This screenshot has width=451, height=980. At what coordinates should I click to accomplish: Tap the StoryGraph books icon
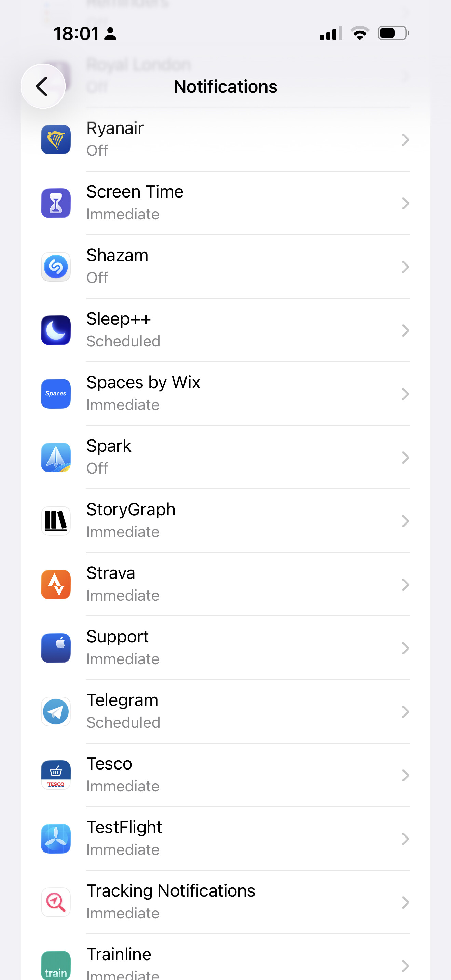pyautogui.click(x=56, y=521)
